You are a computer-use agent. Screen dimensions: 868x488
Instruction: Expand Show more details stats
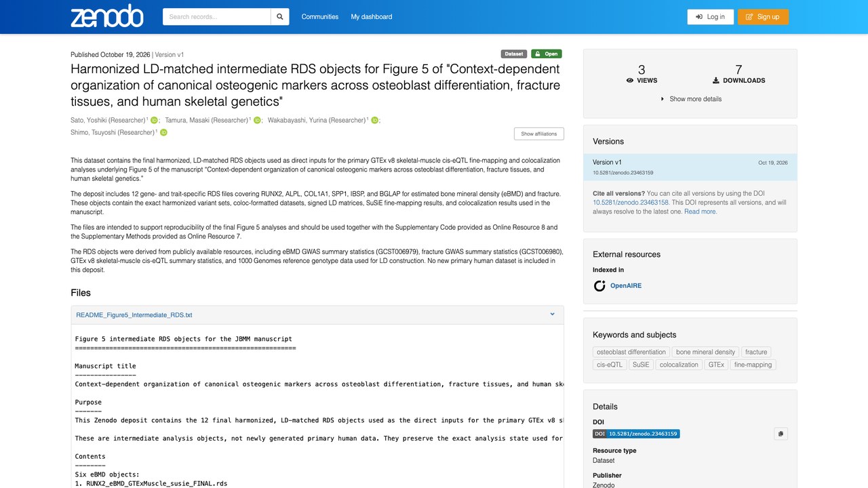click(x=690, y=99)
